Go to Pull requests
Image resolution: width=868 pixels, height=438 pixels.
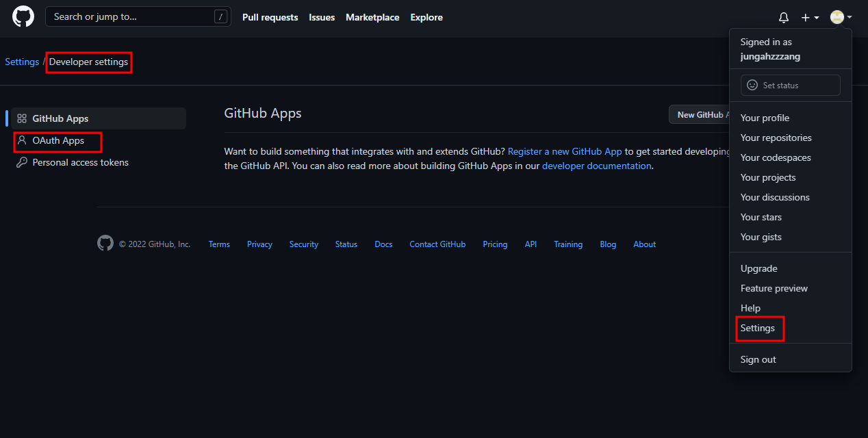[270, 17]
